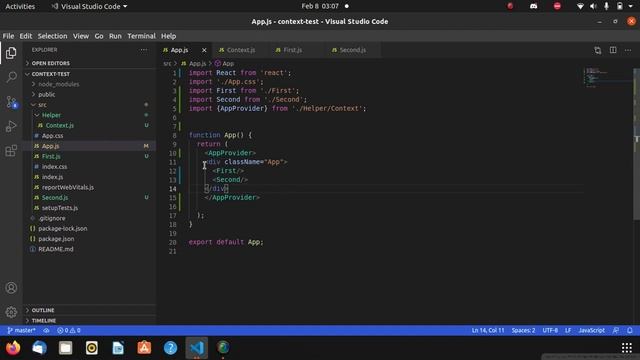
Task: Open Help from the dock
Action: tap(170, 348)
